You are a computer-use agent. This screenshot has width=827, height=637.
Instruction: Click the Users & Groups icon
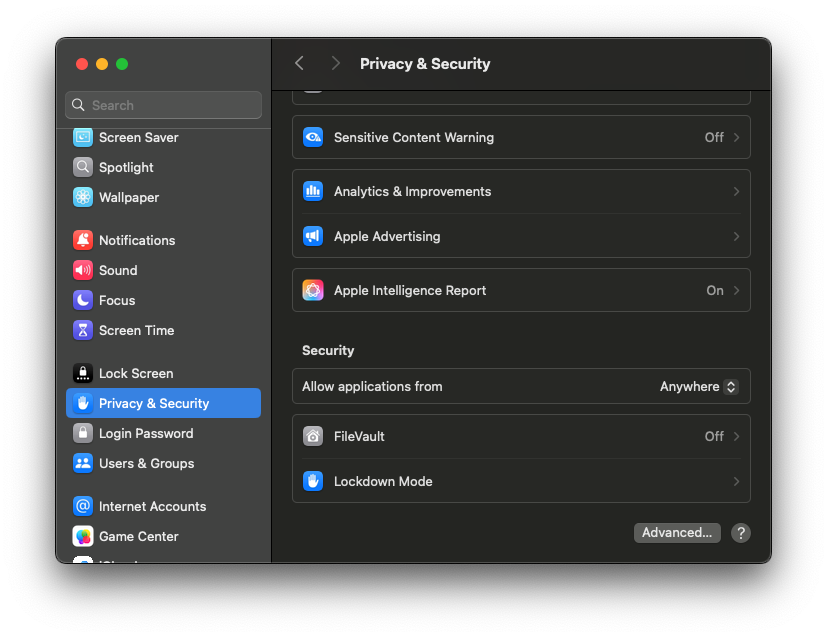[x=83, y=464]
